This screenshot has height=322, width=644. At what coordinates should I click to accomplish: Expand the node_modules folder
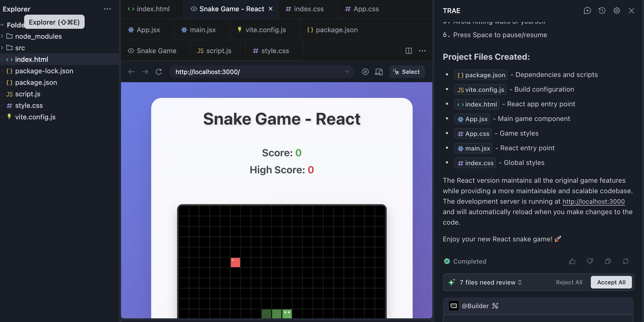(x=38, y=36)
